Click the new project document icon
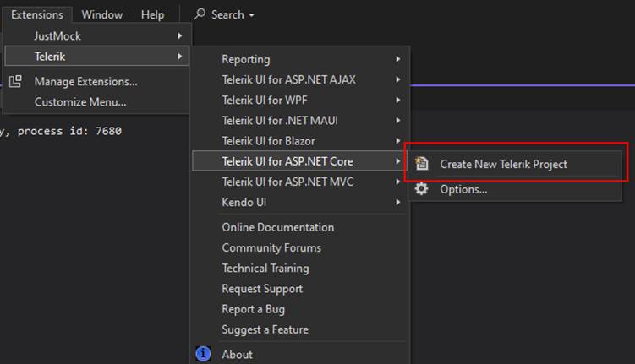Screen dimensions: 635x364 tap(422, 164)
